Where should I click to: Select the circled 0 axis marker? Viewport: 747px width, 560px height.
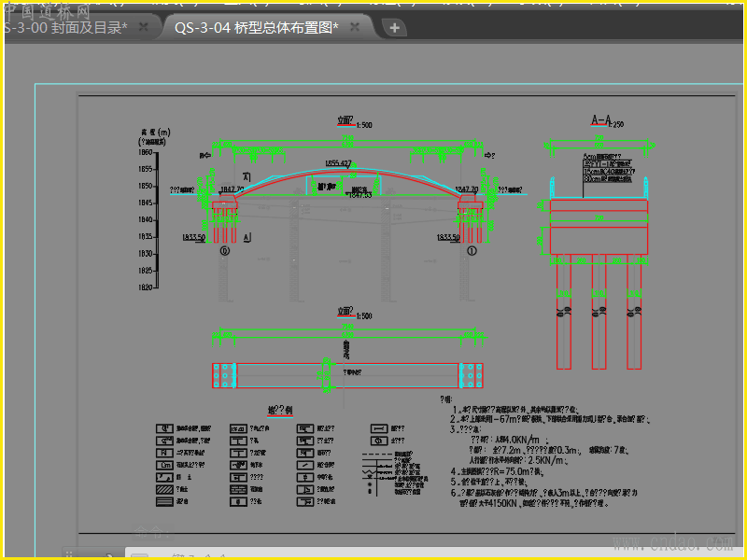[225, 251]
